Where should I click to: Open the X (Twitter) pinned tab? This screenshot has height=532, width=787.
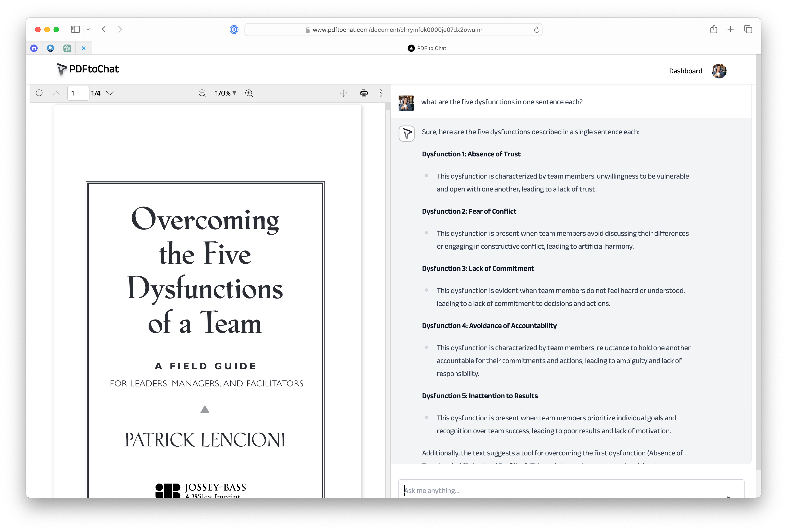coord(84,48)
